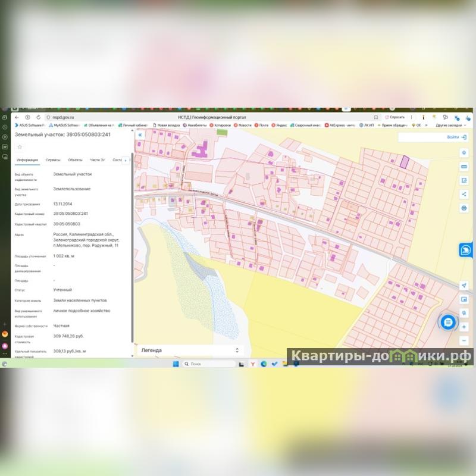The width and height of the screenshot is (476, 476).
Task: Open the Части ЗУ tab
Action: click(97, 160)
